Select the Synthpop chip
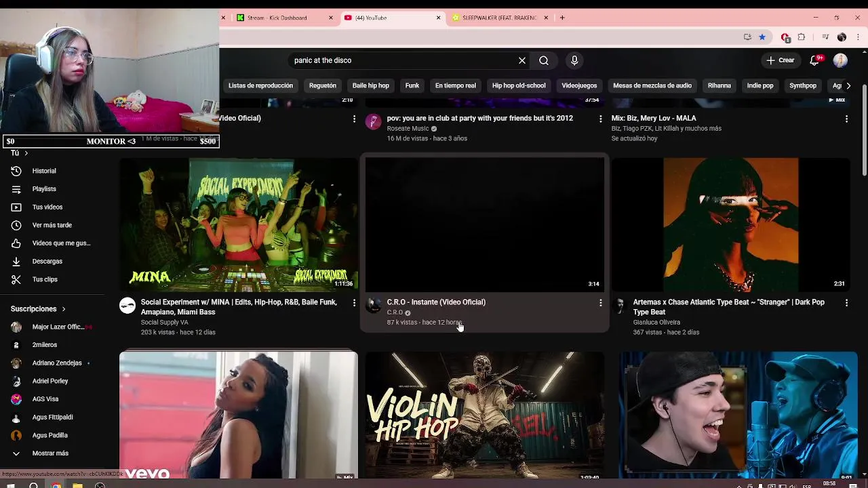868x488 pixels. click(803, 85)
